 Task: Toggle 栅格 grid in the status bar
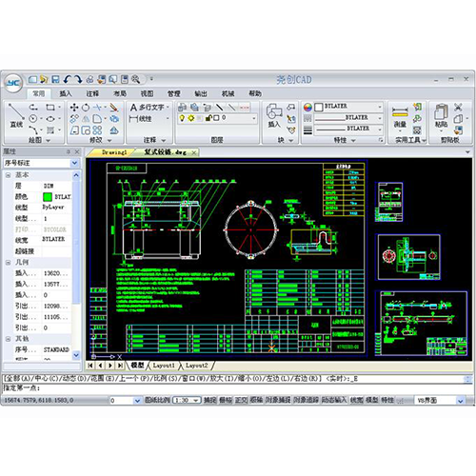tap(226, 400)
